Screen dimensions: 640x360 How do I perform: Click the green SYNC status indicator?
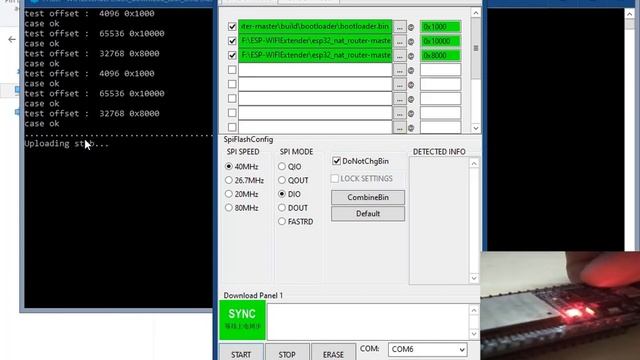point(242,320)
